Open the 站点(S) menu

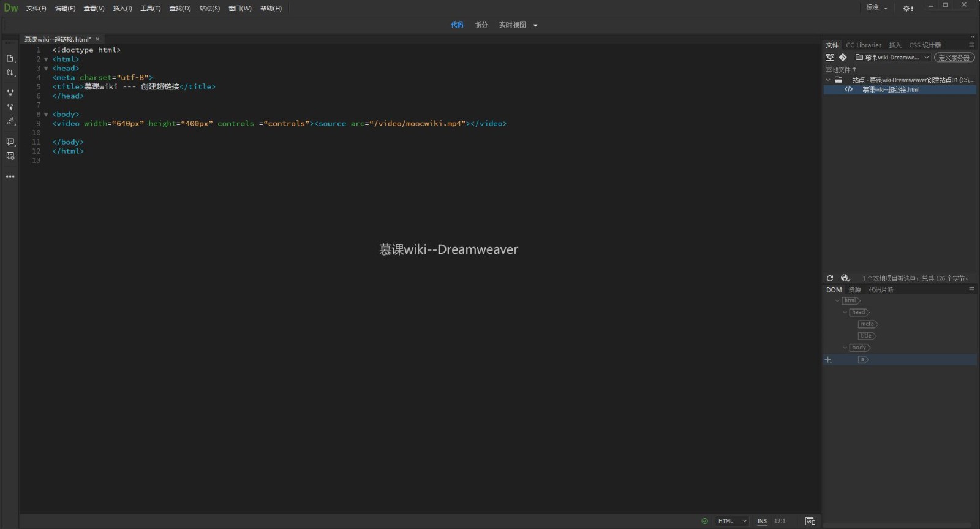(209, 8)
